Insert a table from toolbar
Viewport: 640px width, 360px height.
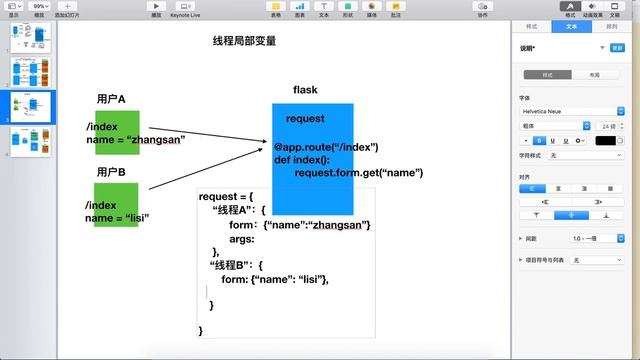[x=276, y=6]
